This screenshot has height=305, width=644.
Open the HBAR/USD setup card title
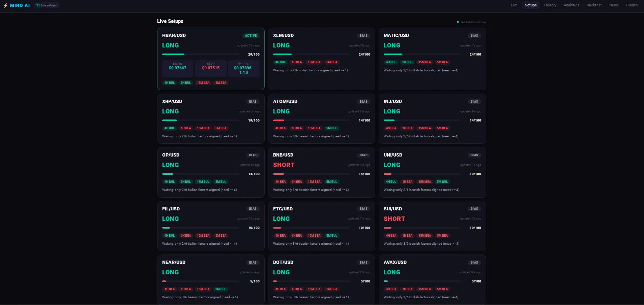click(x=174, y=35)
